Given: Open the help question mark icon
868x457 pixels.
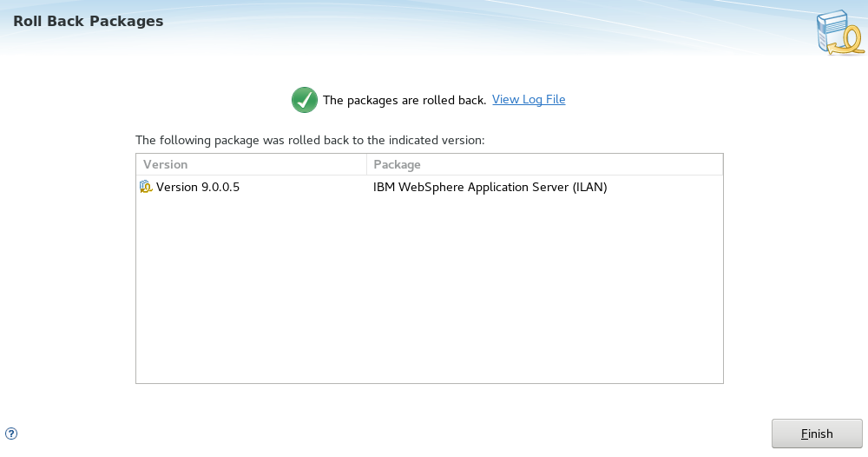Looking at the screenshot, I should click(x=11, y=434).
